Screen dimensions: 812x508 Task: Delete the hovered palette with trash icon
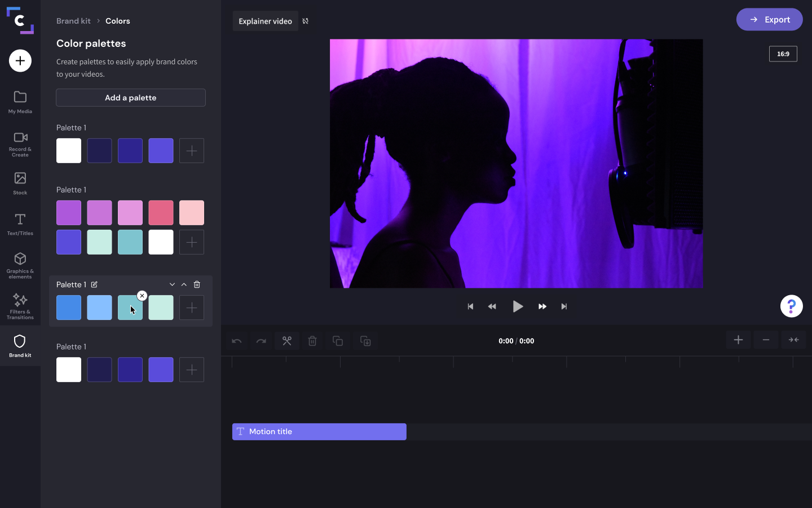[x=197, y=284]
